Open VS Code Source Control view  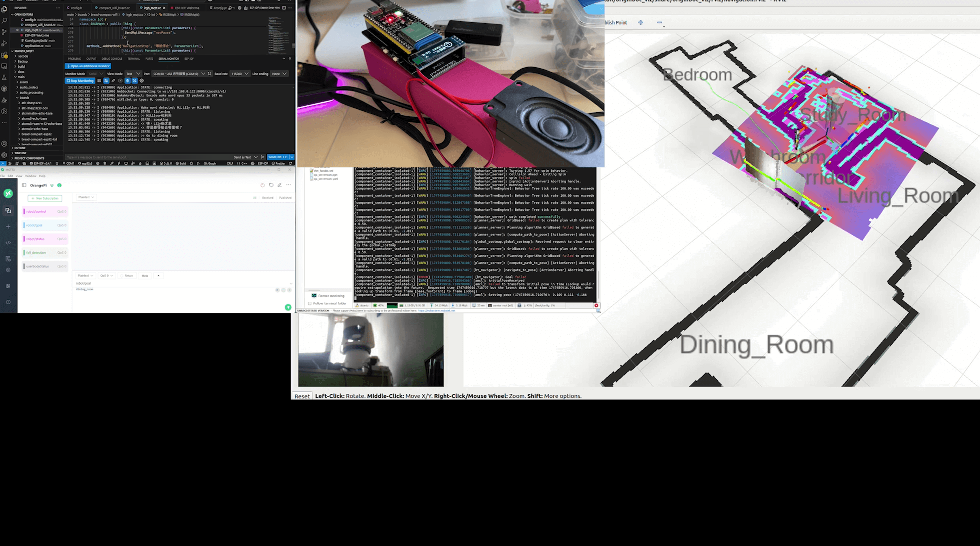pyautogui.click(x=5, y=32)
